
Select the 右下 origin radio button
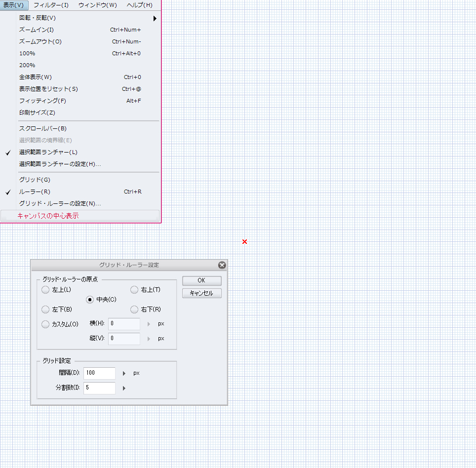tap(134, 310)
